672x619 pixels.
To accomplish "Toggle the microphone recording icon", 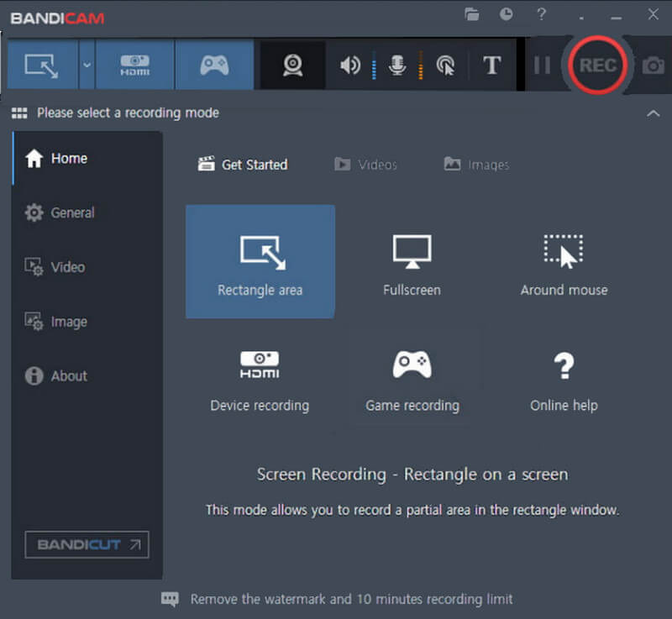I will (397, 66).
